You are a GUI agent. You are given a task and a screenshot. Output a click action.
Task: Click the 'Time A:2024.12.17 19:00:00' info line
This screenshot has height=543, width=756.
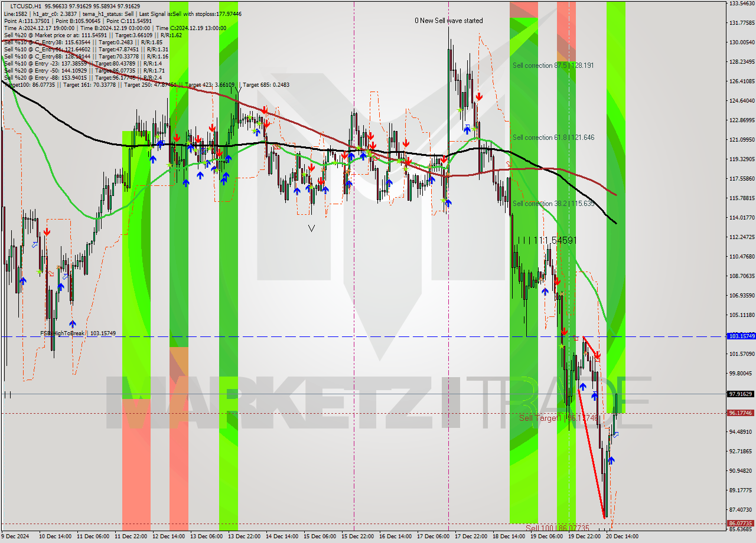(x=115, y=28)
